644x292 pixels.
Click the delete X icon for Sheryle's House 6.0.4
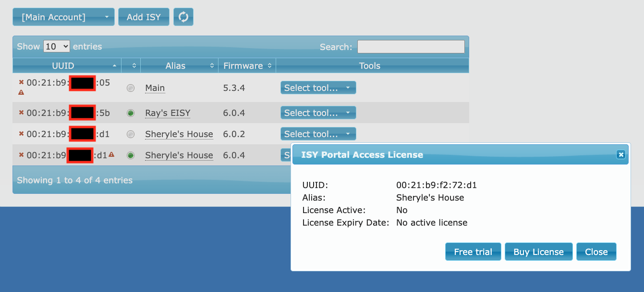(x=21, y=155)
